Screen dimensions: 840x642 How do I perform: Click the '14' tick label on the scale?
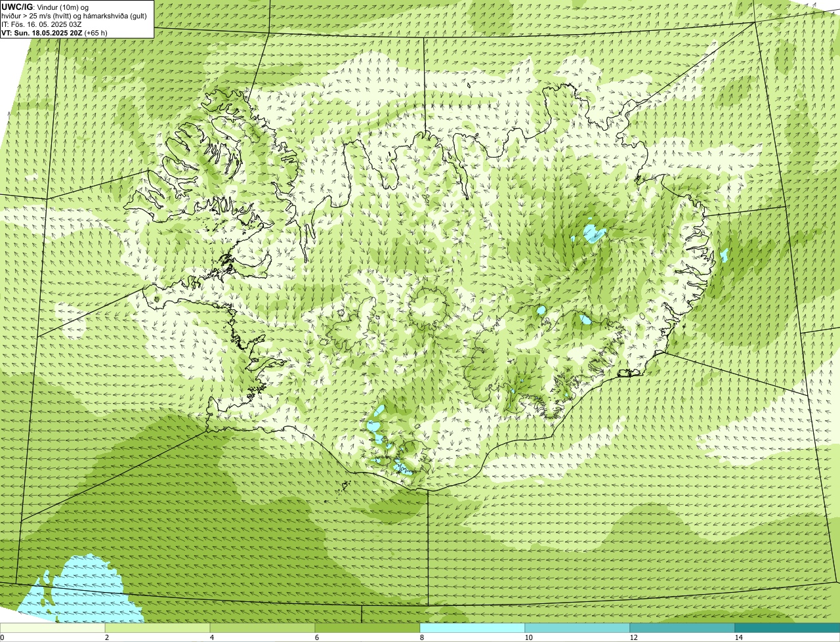[x=738, y=637]
